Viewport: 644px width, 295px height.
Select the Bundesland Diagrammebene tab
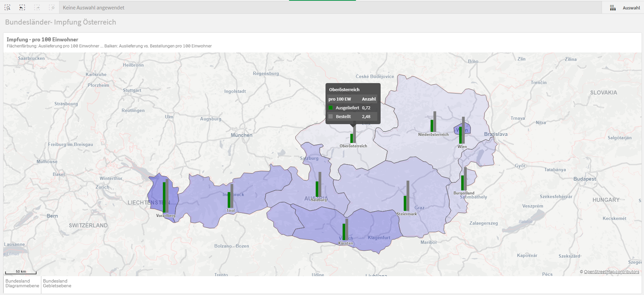pyautogui.click(x=22, y=284)
